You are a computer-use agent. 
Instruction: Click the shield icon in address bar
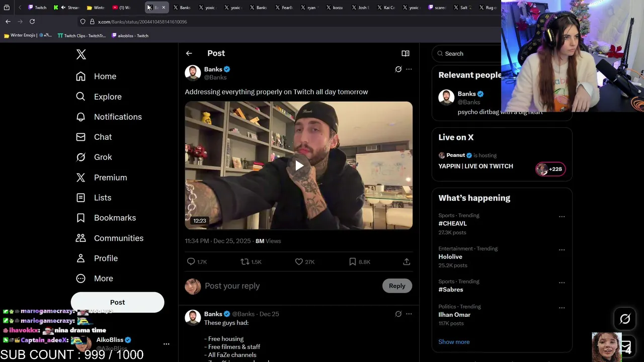click(83, 22)
